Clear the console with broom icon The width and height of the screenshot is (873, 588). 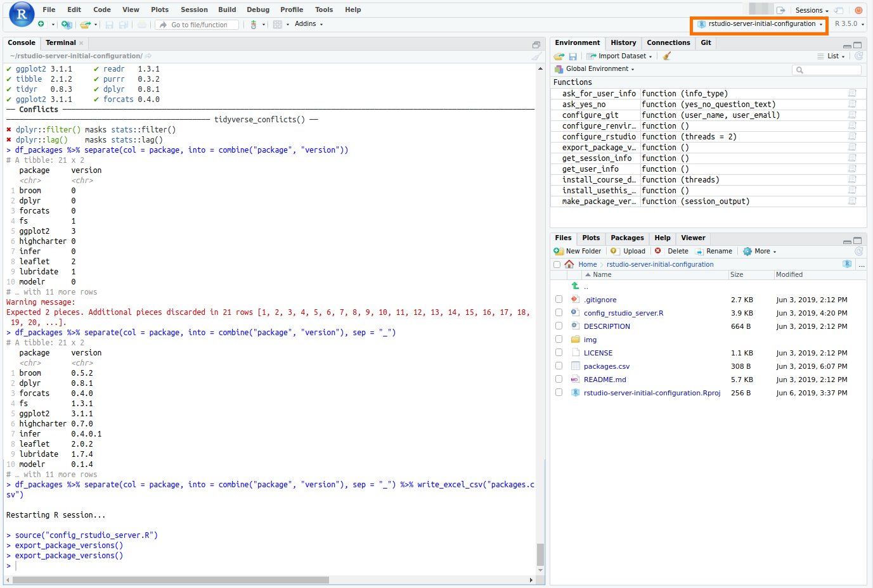(x=536, y=56)
